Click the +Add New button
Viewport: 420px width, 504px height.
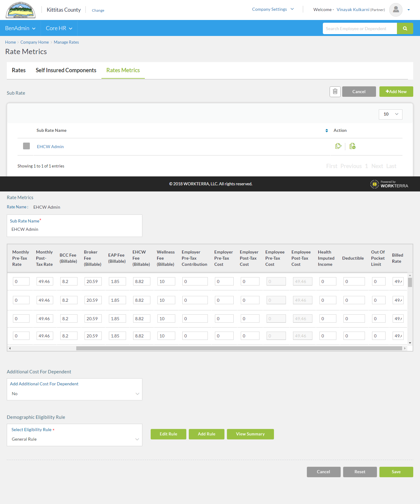coord(396,92)
